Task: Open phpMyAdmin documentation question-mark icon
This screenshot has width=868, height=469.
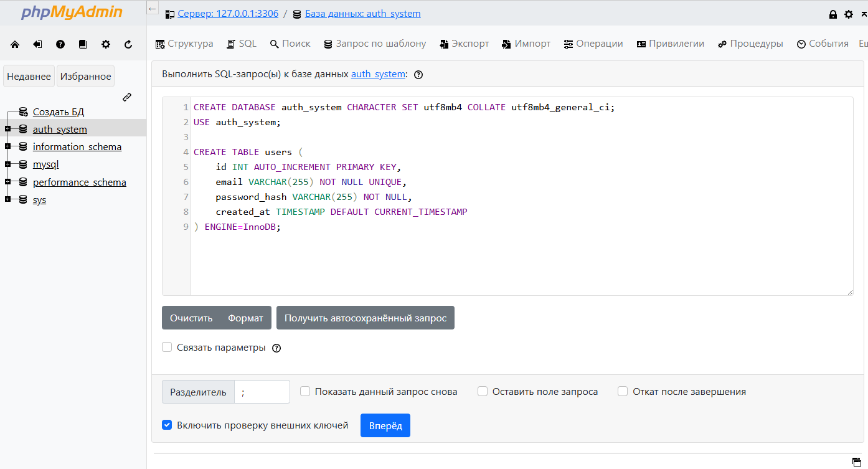Action: click(x=60, y=44)
